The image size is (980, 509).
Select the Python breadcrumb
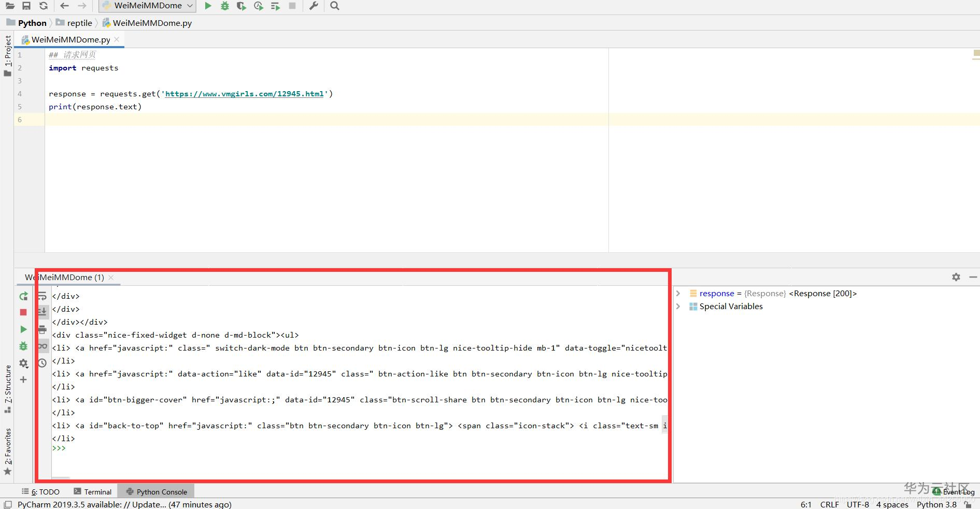pos(26,23)
